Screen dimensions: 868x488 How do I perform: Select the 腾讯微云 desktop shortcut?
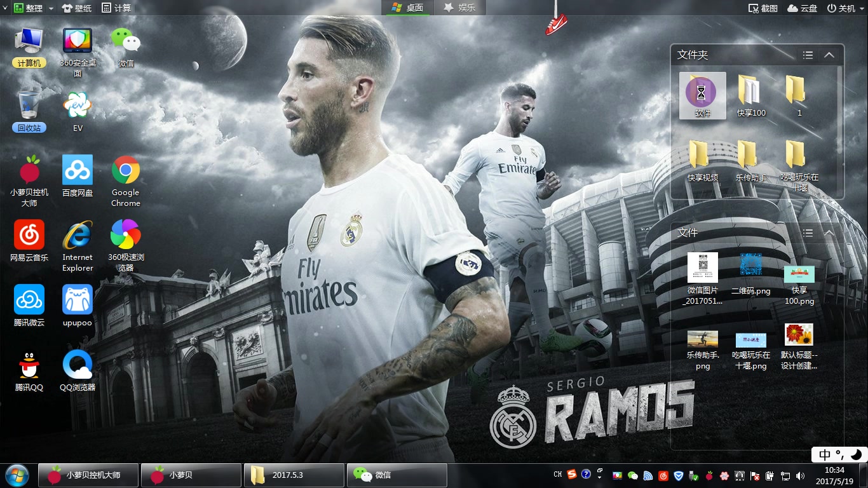coord(29,306)
